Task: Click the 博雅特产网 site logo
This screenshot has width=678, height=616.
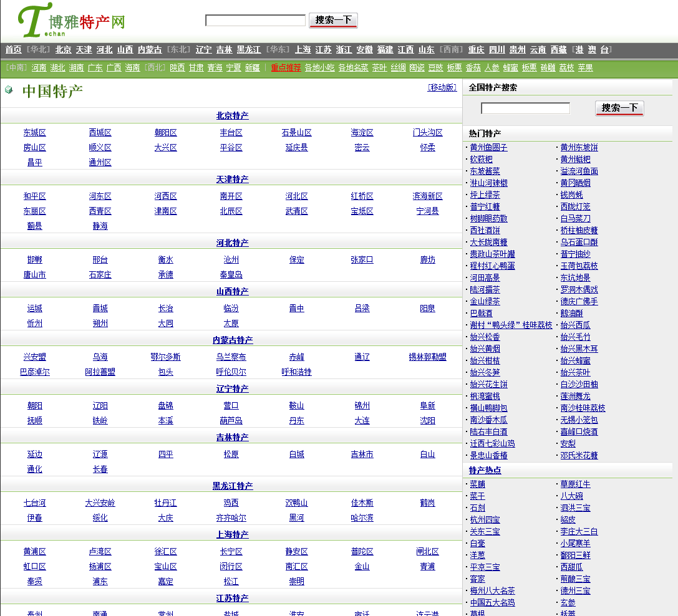Action: pyautogui.click(x=71, y=21)
